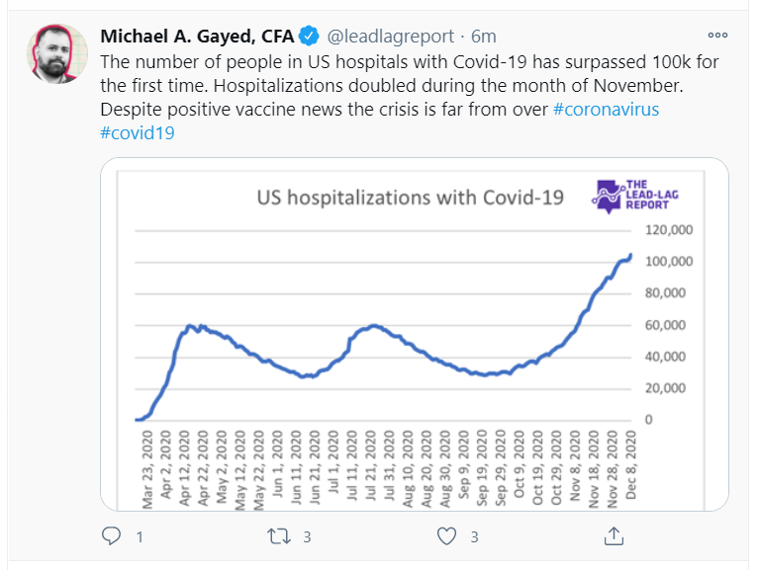Open the three-dot more options menu

(718, 35)
